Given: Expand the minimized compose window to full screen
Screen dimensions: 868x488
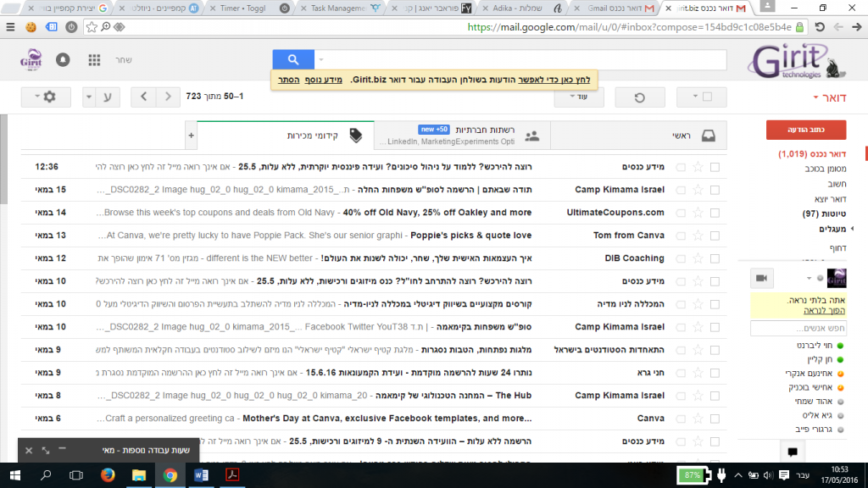Looking at the screenshot, I should (x=46, y=451).
